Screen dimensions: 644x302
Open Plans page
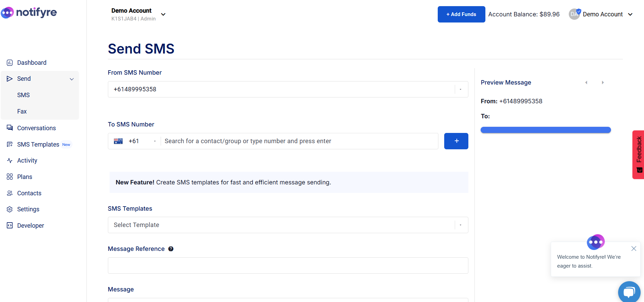click(x=25, y=177)
